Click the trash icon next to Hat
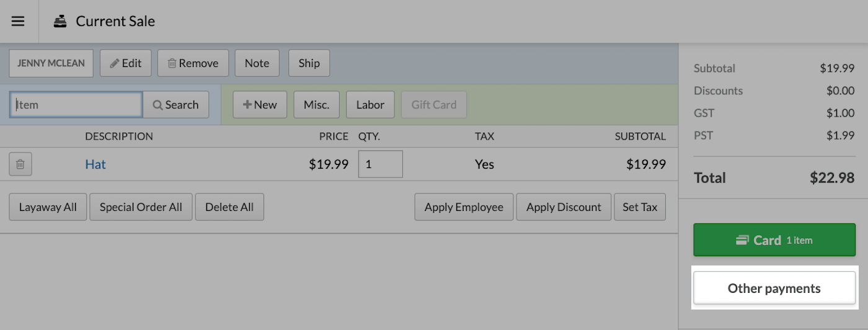 20,164
